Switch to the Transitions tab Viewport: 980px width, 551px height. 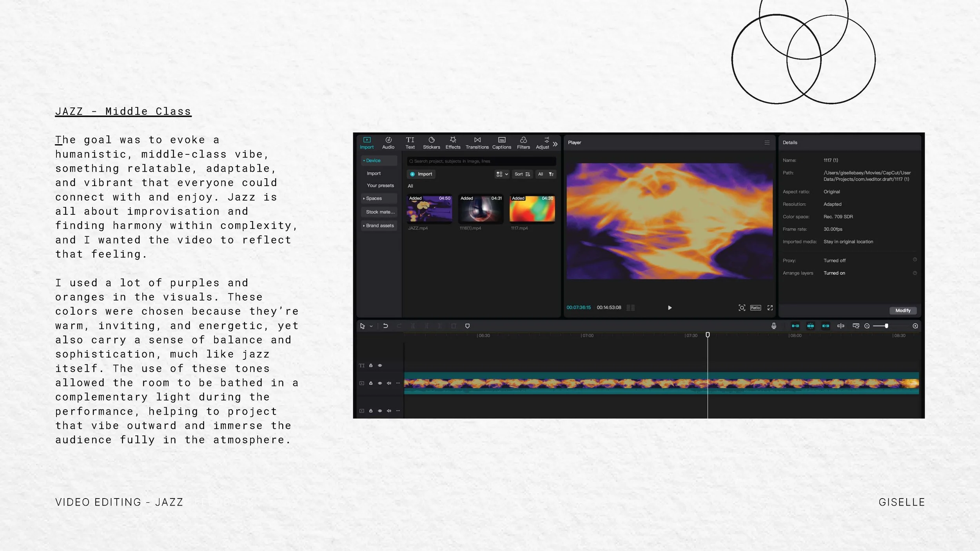point(477,143)
